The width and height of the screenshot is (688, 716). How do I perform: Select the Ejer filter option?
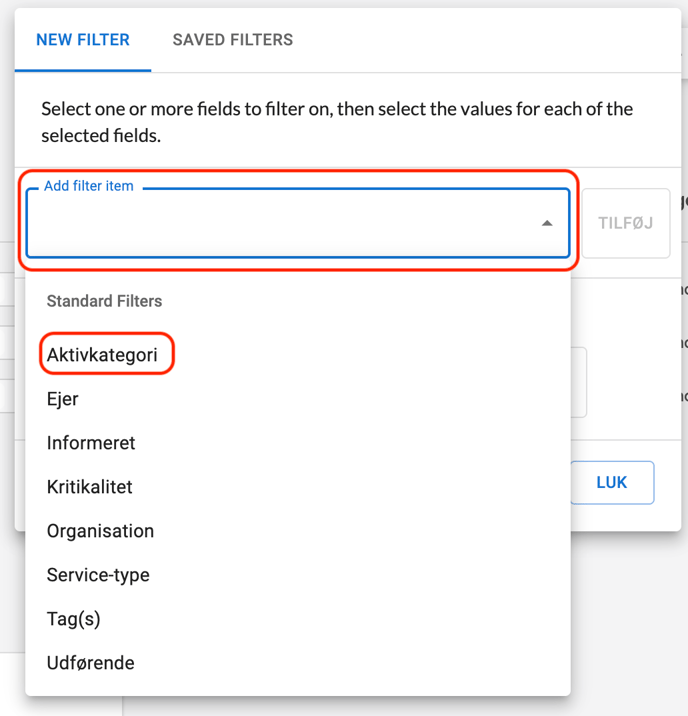(63, 399)
